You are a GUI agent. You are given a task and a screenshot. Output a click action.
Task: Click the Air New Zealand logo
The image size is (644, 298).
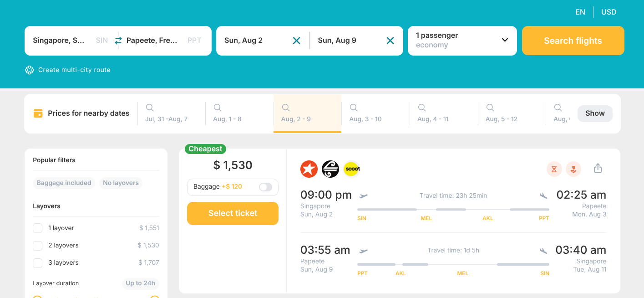(330, 169)
